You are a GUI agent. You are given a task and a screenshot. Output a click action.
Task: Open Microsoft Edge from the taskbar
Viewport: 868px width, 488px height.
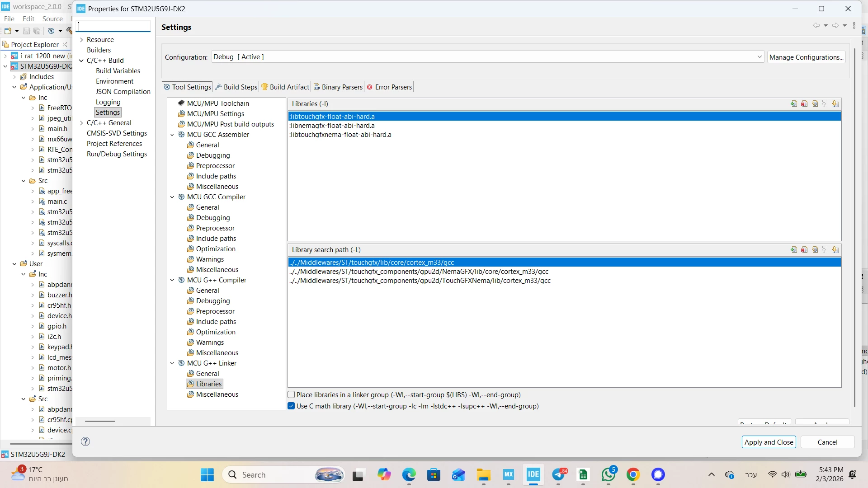point(409,474)
